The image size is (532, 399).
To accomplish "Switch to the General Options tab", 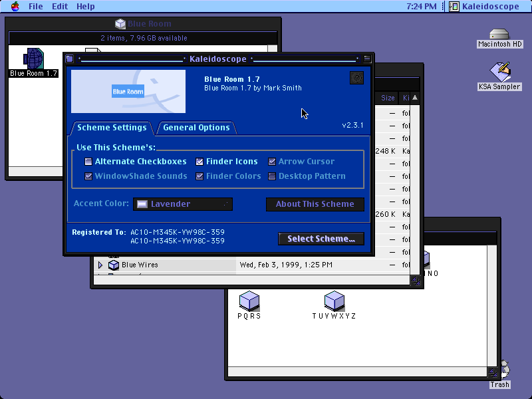I will 196,128.
